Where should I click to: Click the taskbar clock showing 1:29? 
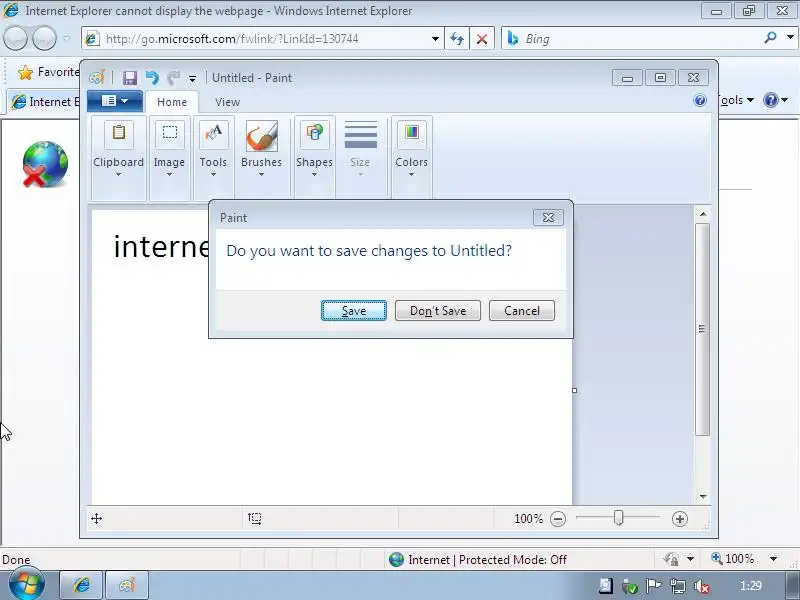click(751, 586)
